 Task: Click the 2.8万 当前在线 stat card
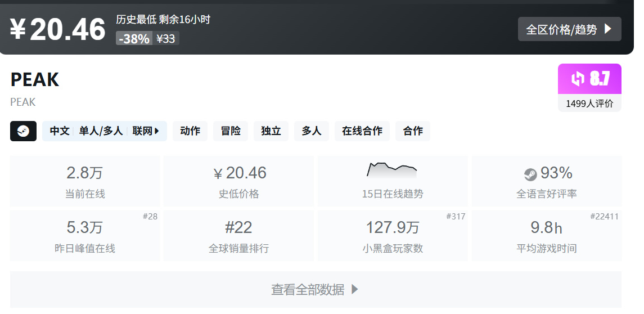pyautogui.click(x=85, y=181)
